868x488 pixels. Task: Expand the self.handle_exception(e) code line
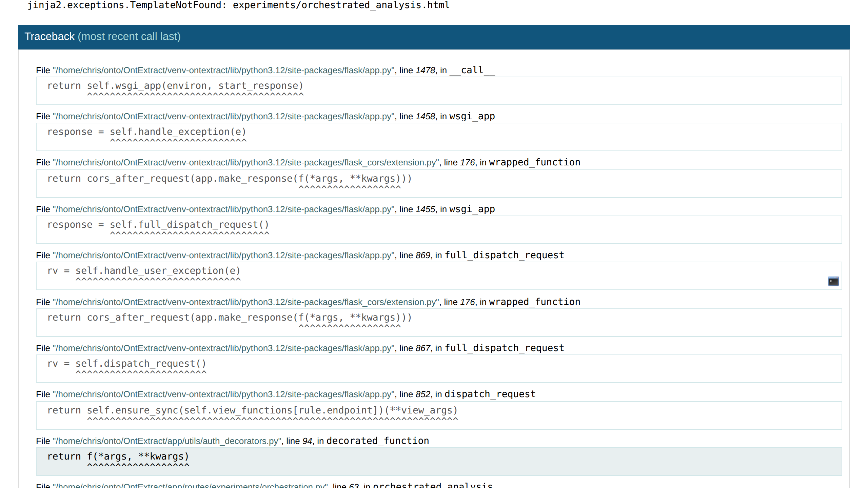coord(146,132)
